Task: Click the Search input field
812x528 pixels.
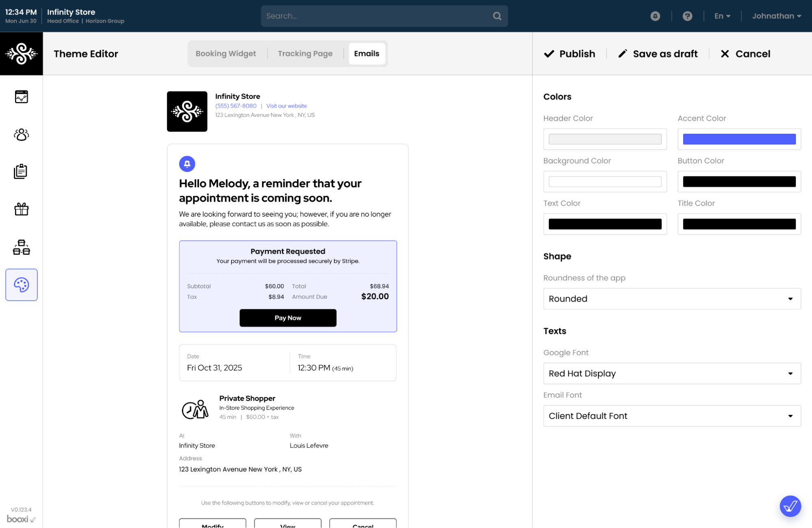Action: coord(376,16)
